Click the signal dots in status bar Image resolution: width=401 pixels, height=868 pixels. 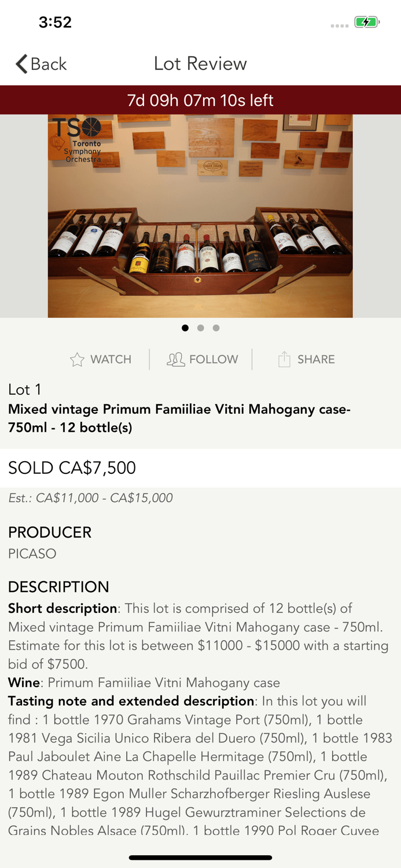[x=339, y=25]
